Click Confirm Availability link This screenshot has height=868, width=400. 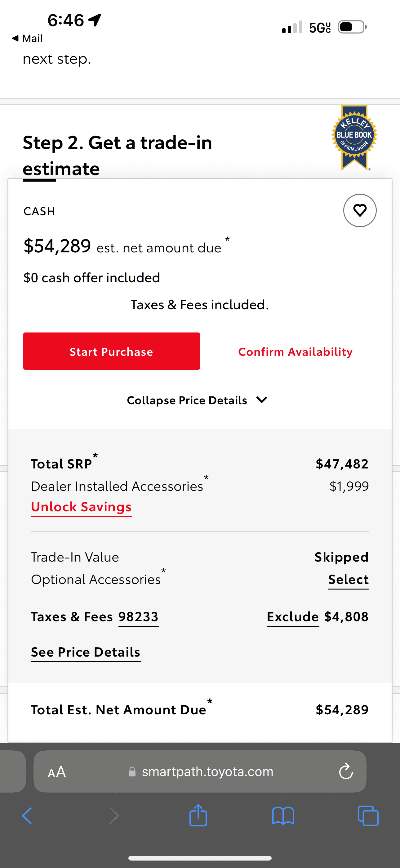(295, 351)
